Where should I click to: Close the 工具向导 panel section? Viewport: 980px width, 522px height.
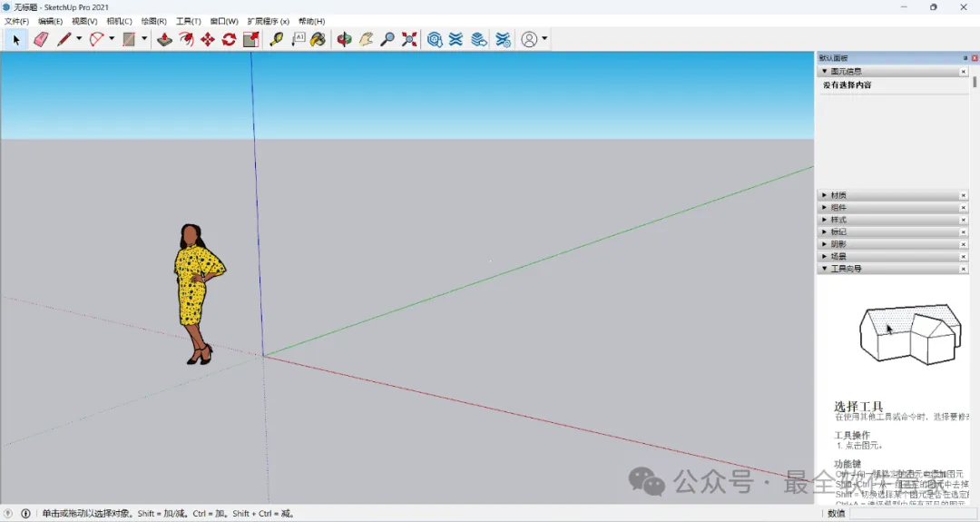pos(963,269)
